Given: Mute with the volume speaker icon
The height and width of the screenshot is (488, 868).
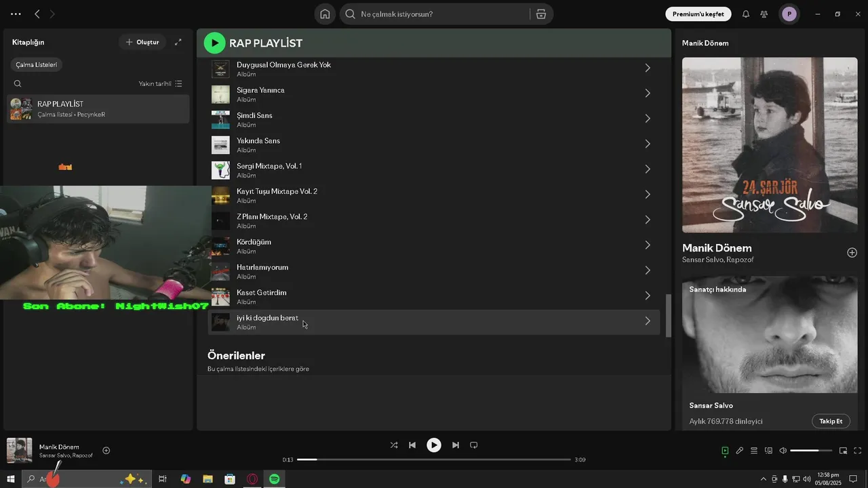Looking at the screenshot, I should (x=783, y=451).
